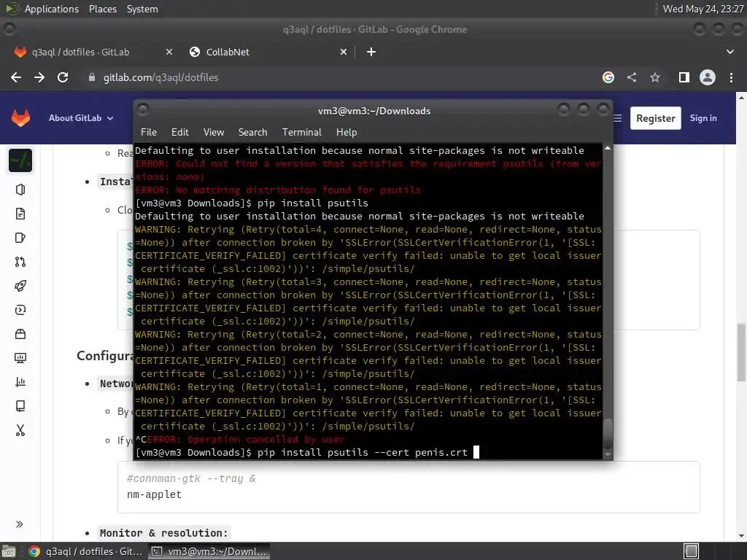Click the clock showing Wed May 24
Screen dimensions: 747x560
703,9
